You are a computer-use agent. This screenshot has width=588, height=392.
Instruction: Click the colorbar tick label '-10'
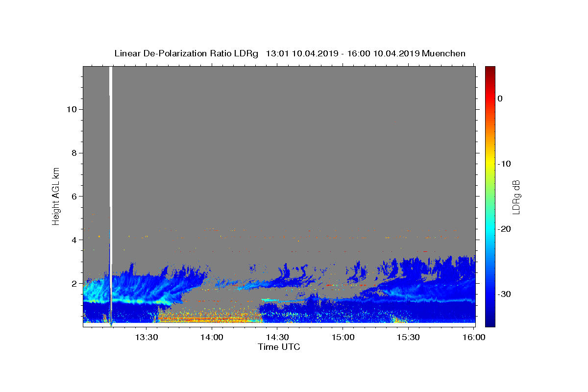coord(505,164)
